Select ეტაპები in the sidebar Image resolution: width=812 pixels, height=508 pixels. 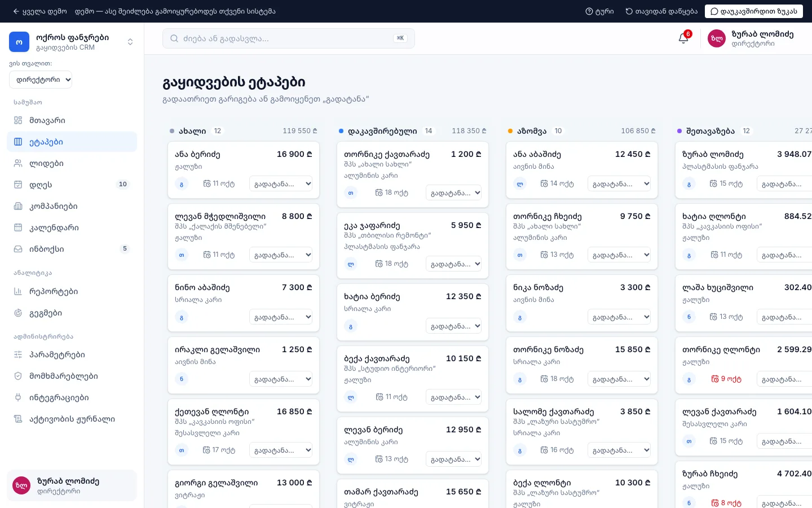pyautogui.click(x=72, y=142)
